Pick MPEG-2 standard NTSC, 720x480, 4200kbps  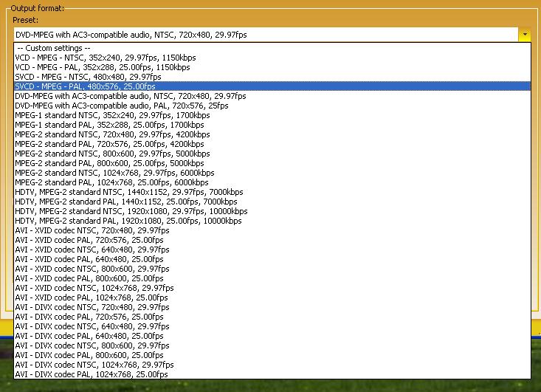272,134
